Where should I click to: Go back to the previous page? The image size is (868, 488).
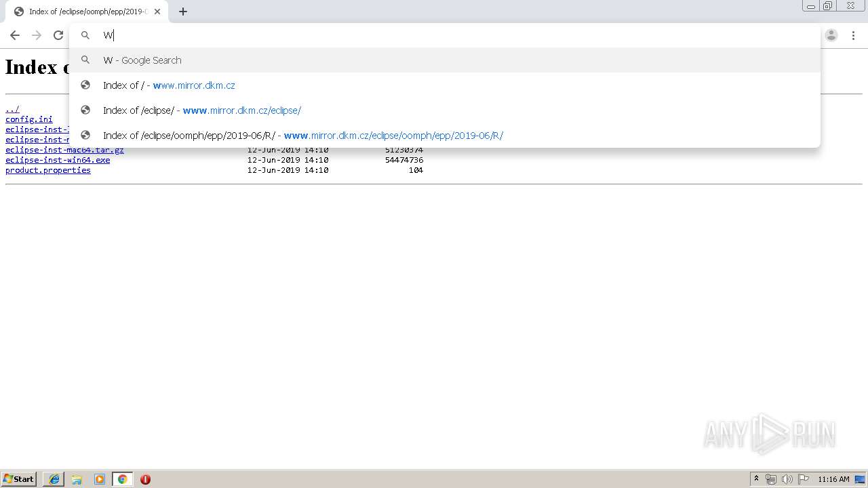[x=15, y=35]
